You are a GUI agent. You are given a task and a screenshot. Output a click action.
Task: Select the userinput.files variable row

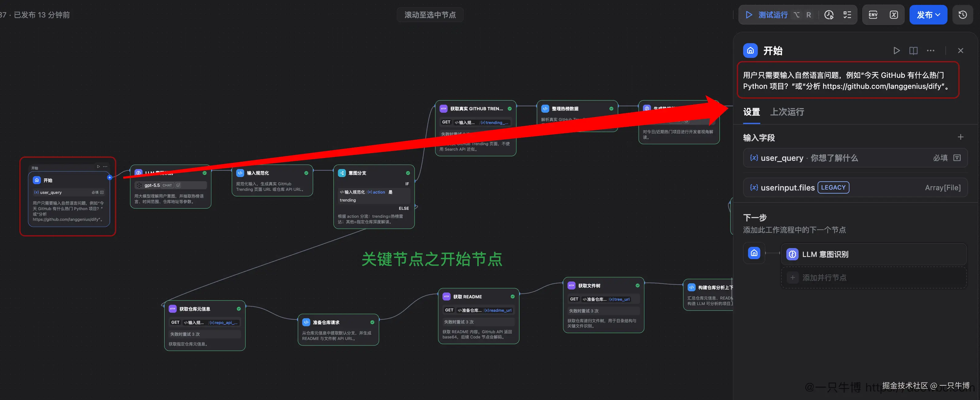(855, 187)
